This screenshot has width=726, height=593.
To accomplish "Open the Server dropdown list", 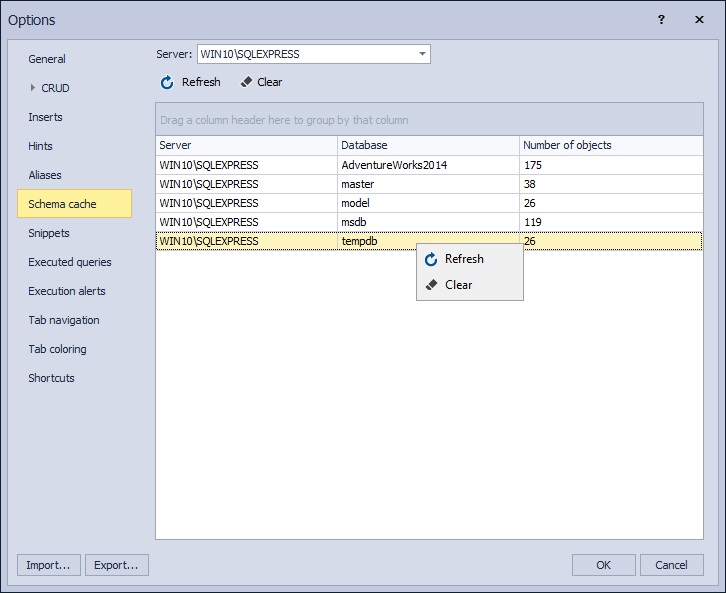I will (x=422, y=54).
